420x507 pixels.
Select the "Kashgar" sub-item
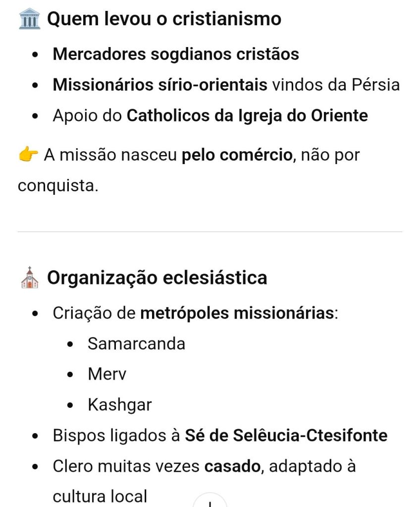pyautogui.click(x=119, y=405)
